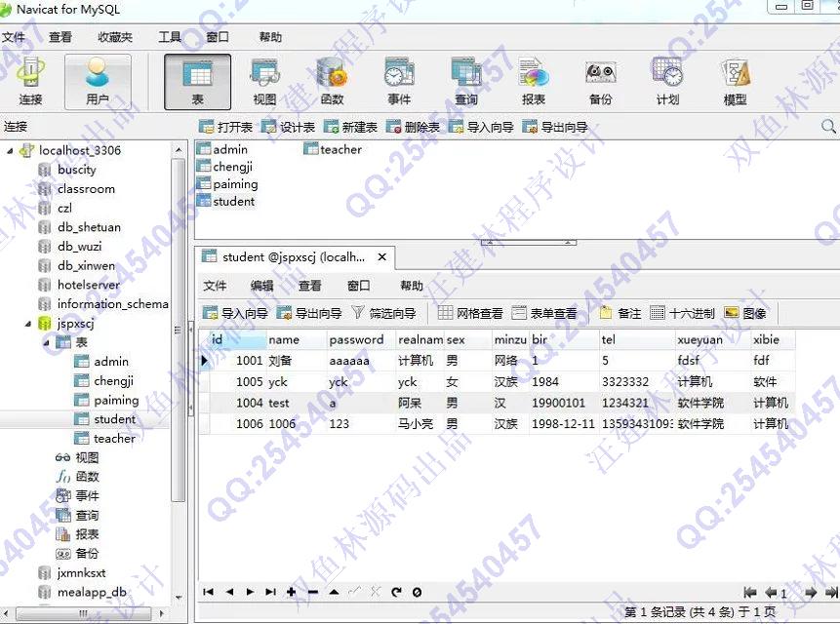Click the stop loading icon
This screenshot has width=840, height=624.
(x=417, y=592)
